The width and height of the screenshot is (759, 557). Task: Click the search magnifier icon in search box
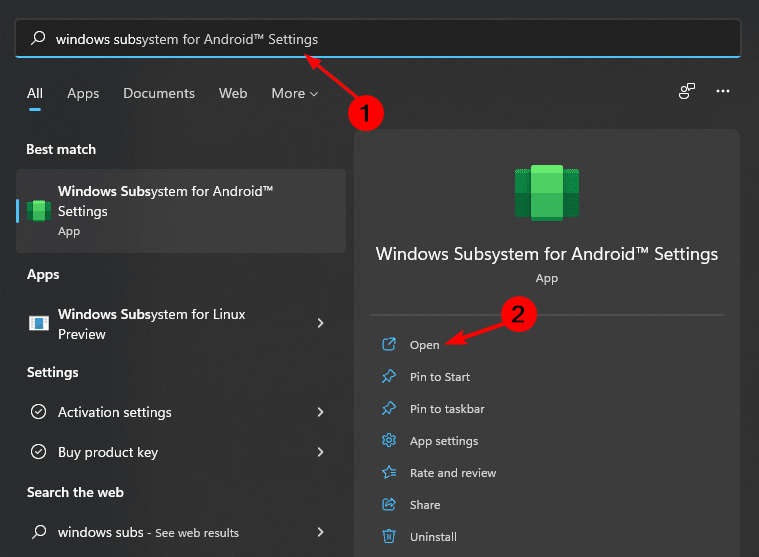click(38, 39)
